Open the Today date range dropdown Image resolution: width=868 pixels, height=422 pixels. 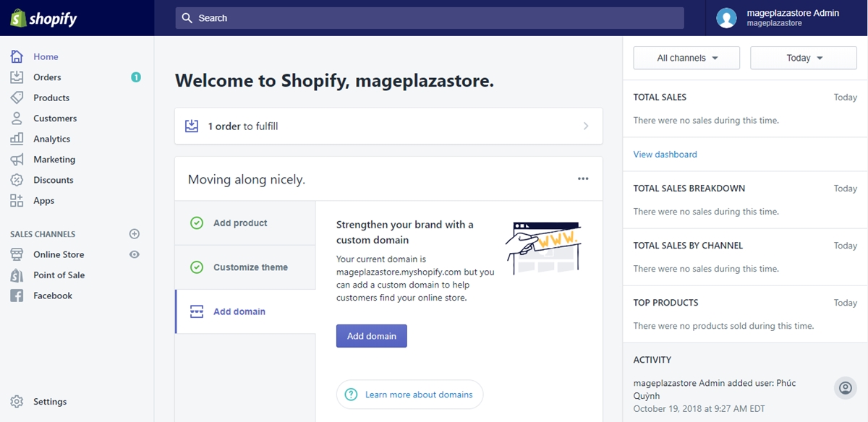804,58
